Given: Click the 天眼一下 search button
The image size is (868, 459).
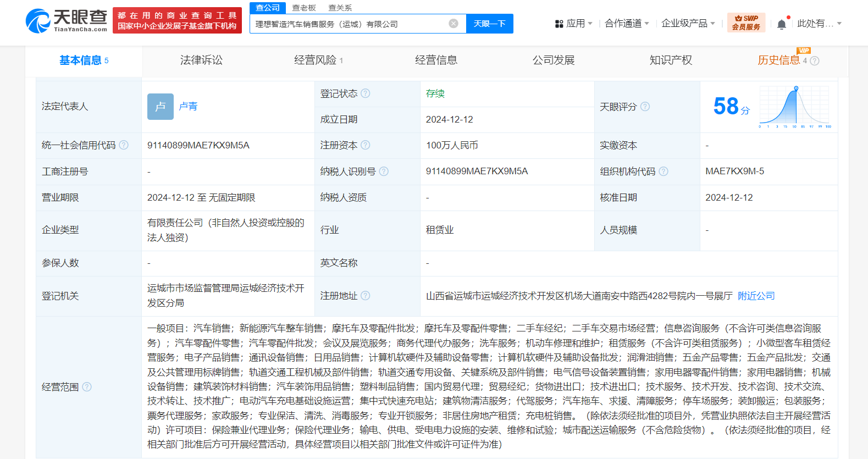Looking at the screenshot, I should pyautogui.click(x=489, y=24).
